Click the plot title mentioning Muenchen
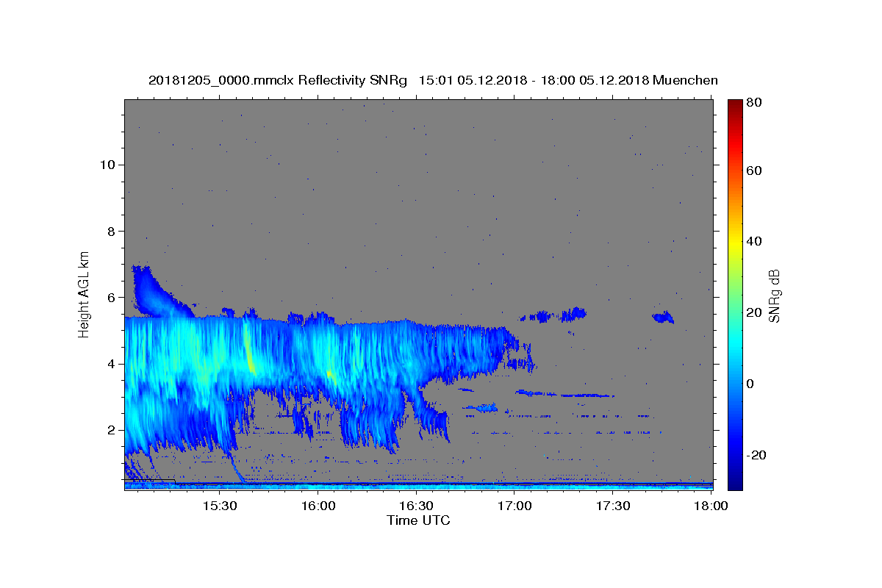The height and width of the screenshot is (588, 882). 433,80
